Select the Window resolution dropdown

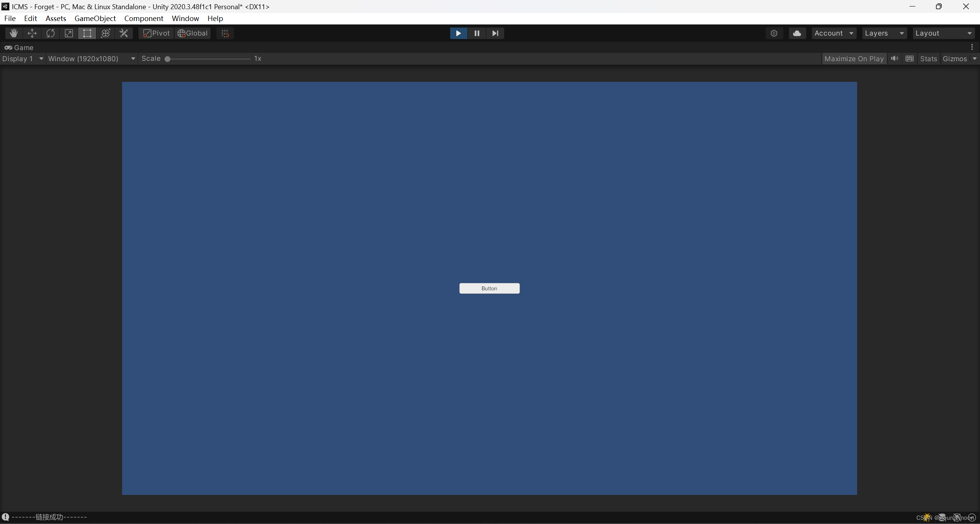[91, 58]
